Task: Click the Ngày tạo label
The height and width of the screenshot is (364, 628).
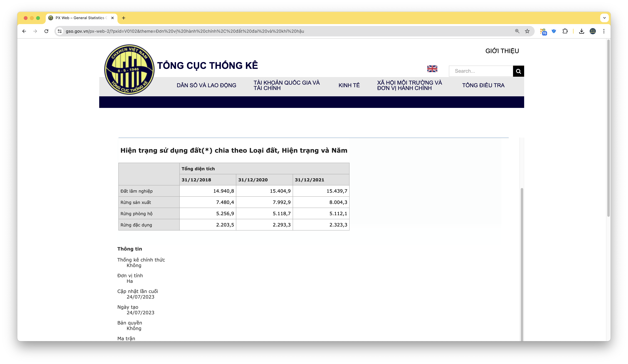Action: pos(128,307)
